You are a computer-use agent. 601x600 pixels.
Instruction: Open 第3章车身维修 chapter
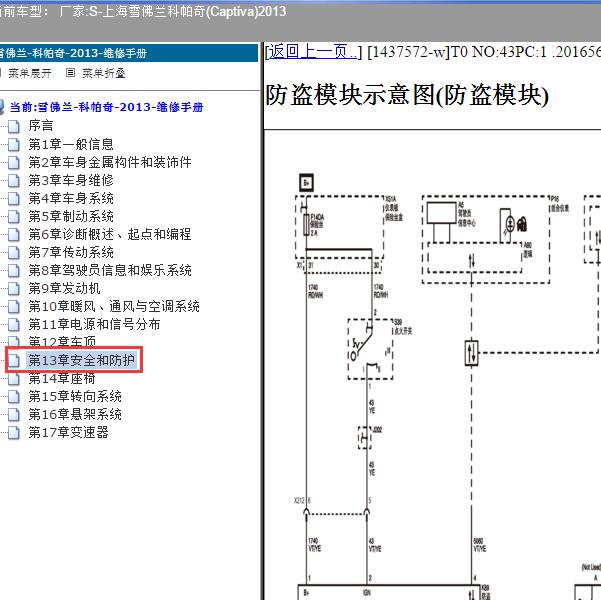(x=71, y=180)
